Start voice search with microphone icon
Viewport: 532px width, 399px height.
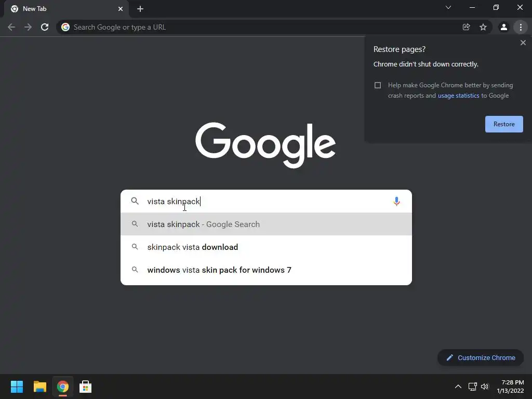(396, 201)
